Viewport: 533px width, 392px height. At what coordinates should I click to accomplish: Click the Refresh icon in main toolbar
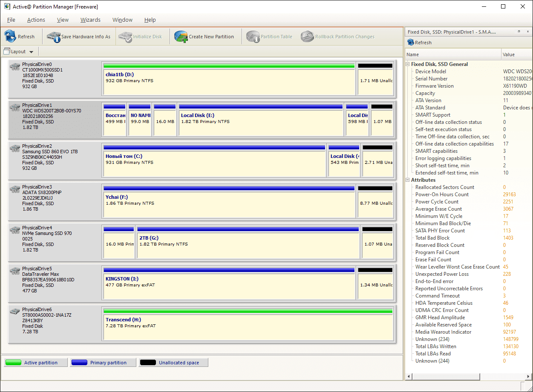[10, 36]
